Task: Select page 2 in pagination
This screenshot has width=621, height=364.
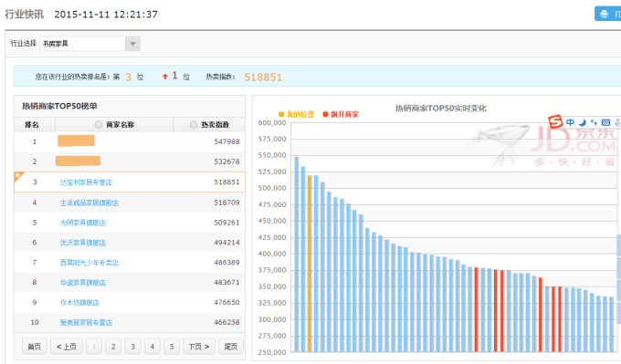Action: [113, 347]
